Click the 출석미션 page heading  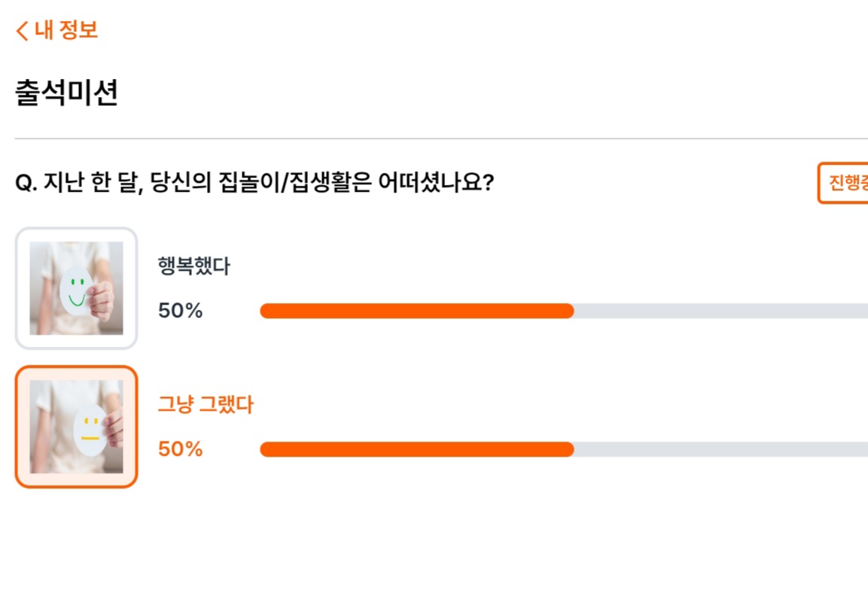pos(66,93)
